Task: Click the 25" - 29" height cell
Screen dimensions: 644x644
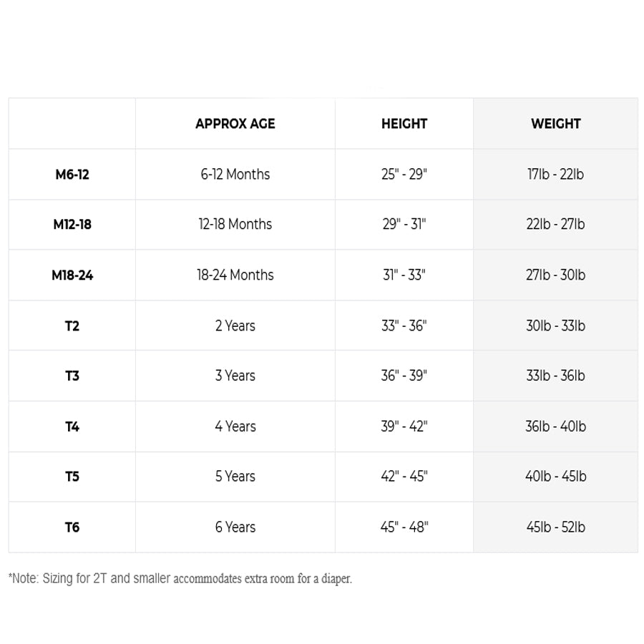Action: (x=404, y=175)
